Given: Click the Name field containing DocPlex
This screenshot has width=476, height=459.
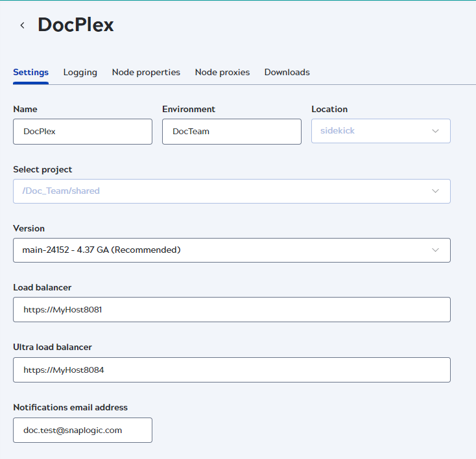Looking at the screenshot, I should 82,131.
